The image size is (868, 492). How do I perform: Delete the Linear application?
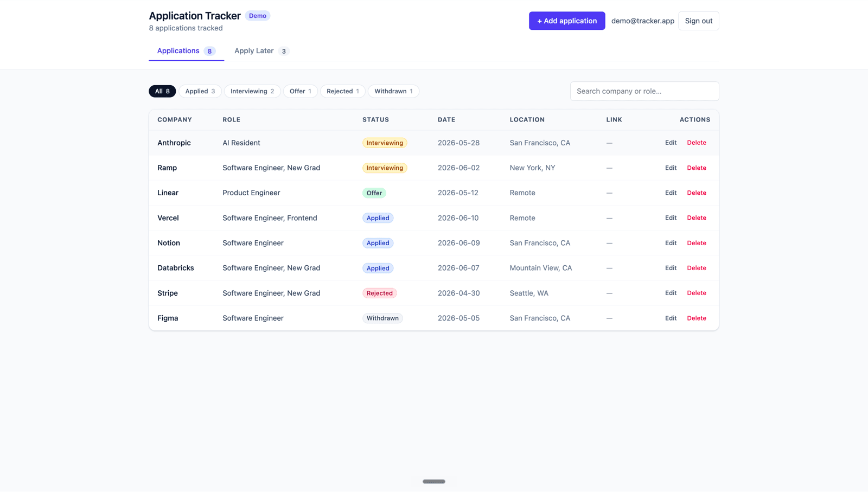(697, 193)
